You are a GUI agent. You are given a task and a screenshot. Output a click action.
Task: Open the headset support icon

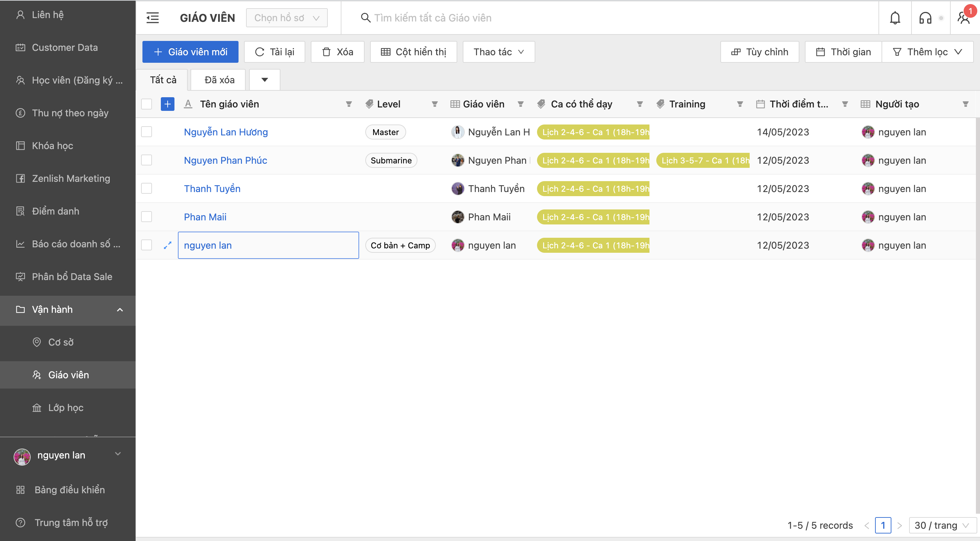coord(925,18)
